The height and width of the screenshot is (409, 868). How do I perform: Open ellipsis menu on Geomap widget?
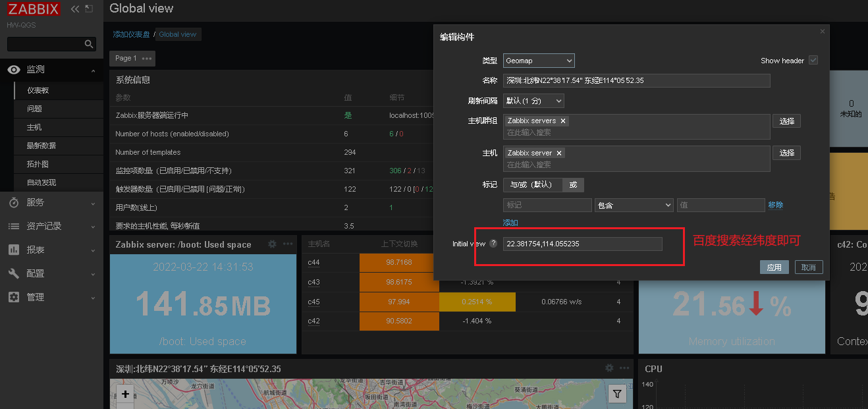coord(625,368)
